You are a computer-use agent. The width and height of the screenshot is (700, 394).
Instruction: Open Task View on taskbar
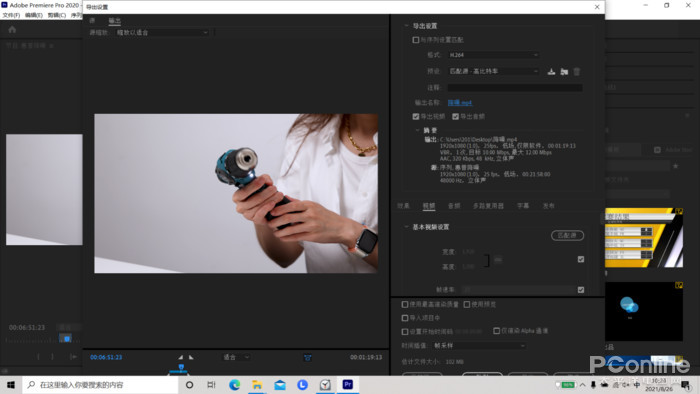(x=211, y=385)
